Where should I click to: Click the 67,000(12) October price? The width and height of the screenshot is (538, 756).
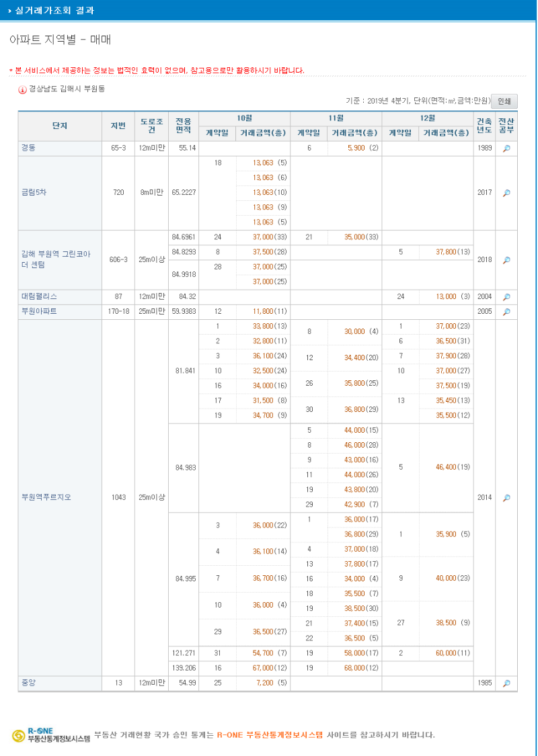tap(270, 668)
